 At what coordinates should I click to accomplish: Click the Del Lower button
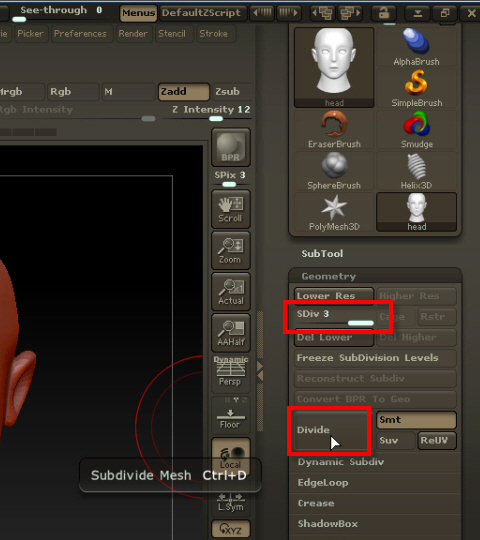click(334, 337)
